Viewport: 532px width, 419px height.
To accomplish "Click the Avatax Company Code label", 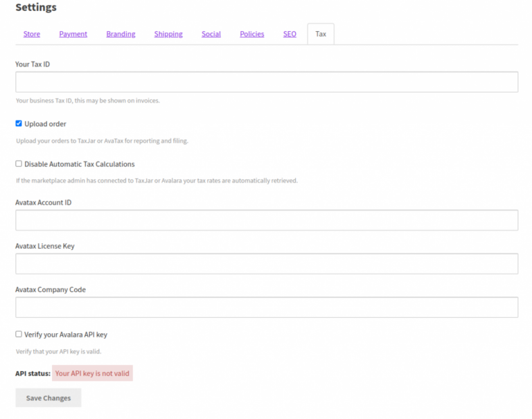I will 51,290.
